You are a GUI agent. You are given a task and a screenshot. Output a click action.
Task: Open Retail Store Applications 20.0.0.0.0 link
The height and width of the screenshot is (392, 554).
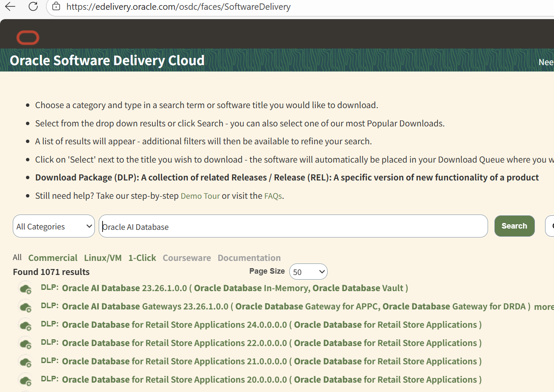272,380
